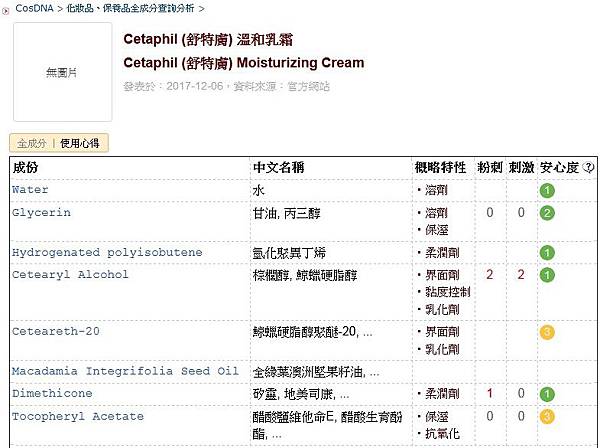Click the 水 Chinese name cell

[258, 191]
